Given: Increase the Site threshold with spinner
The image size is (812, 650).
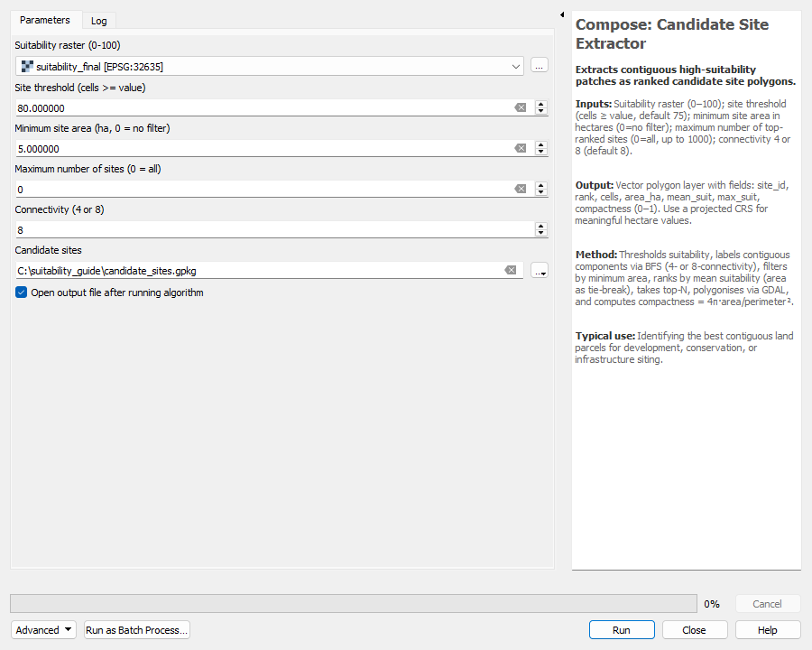Looking at the screenshot, I should (x=541, y=104).
